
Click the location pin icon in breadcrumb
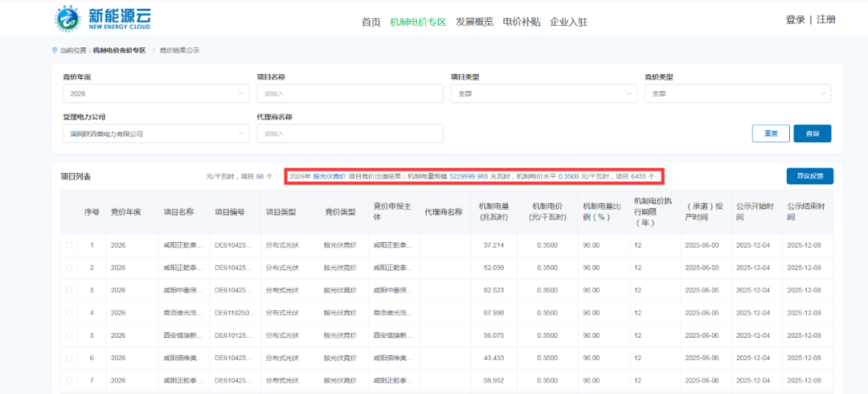[x=55, y=51]
